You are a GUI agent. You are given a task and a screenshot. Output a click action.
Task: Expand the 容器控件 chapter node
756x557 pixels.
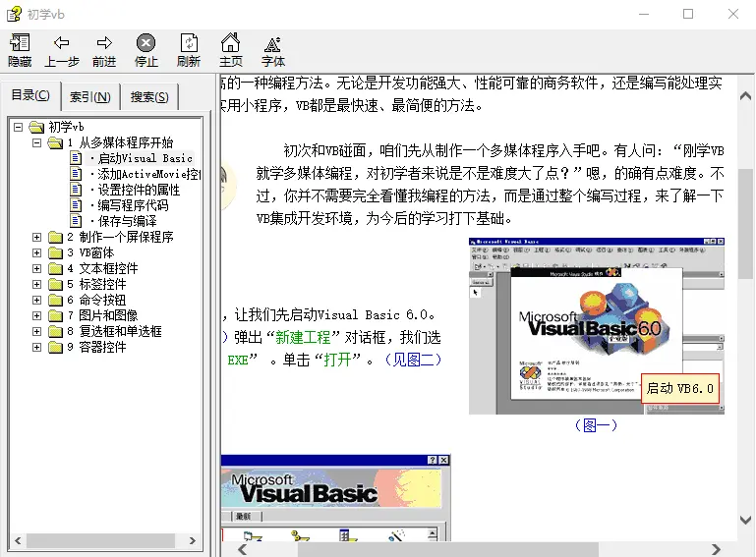pyautogui.click(x=37, y=347)
